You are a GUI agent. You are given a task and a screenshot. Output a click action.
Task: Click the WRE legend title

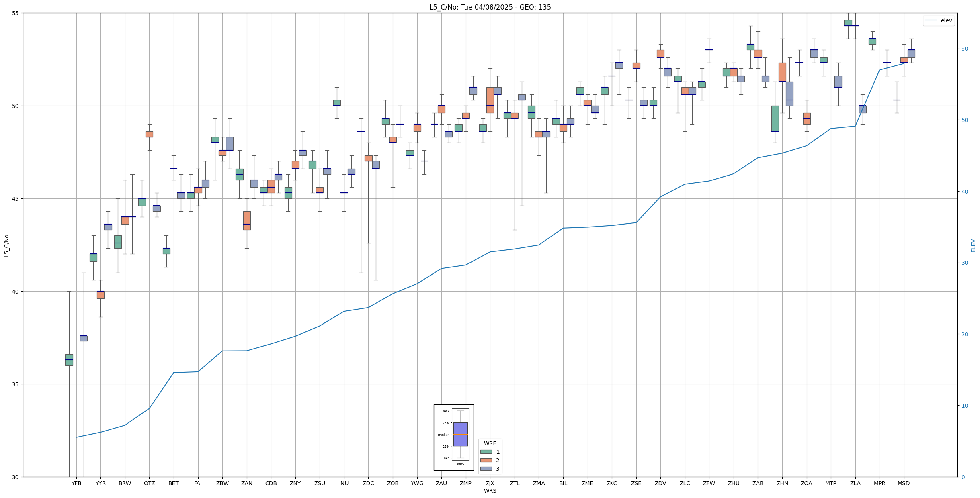(490, 443)
